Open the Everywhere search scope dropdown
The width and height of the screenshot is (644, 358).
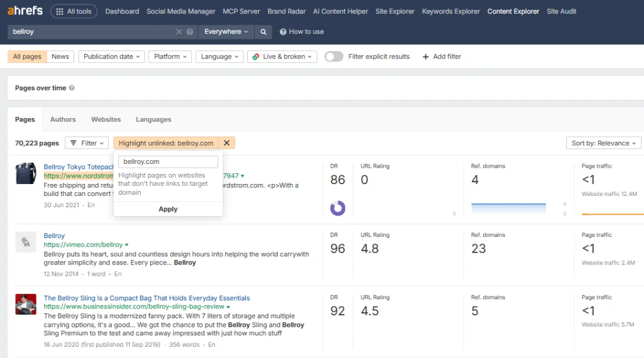coord(226,31)
